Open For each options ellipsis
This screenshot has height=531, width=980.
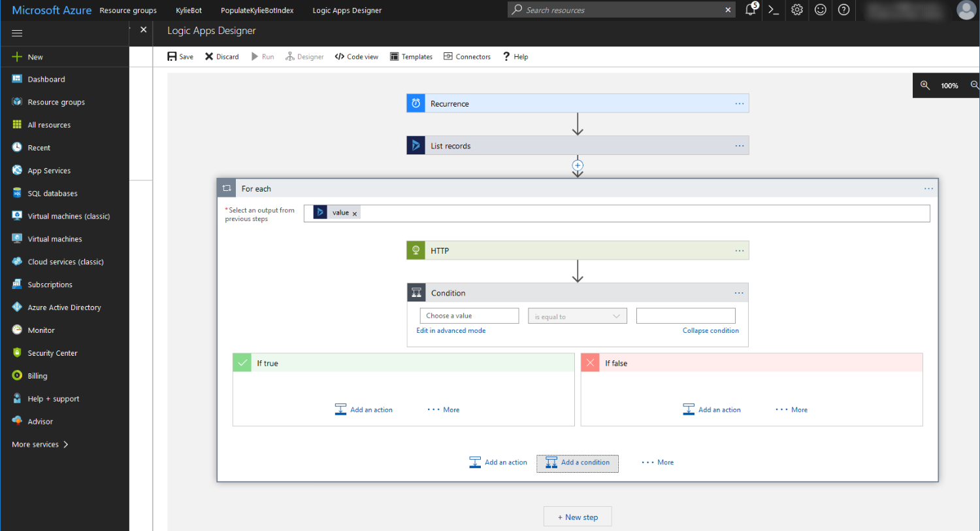coord(929,188)
